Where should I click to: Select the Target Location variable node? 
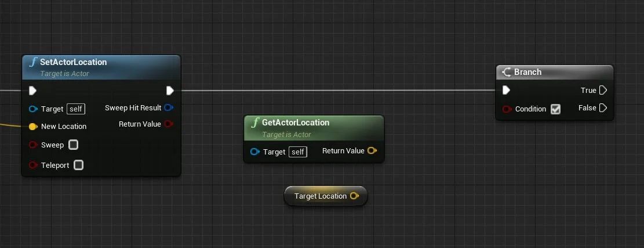tap(320, 196)
